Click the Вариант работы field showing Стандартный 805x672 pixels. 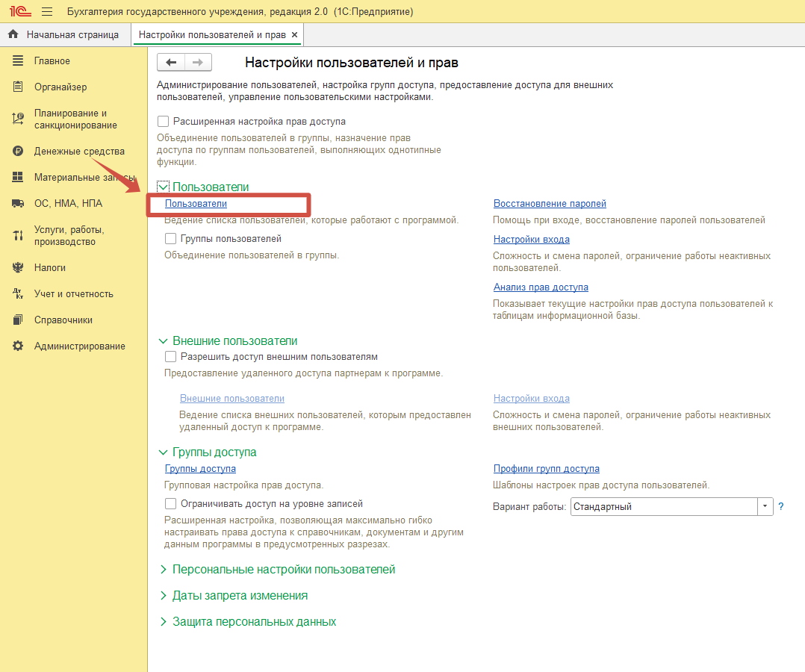pyautogui.click(x=664, y=507)
